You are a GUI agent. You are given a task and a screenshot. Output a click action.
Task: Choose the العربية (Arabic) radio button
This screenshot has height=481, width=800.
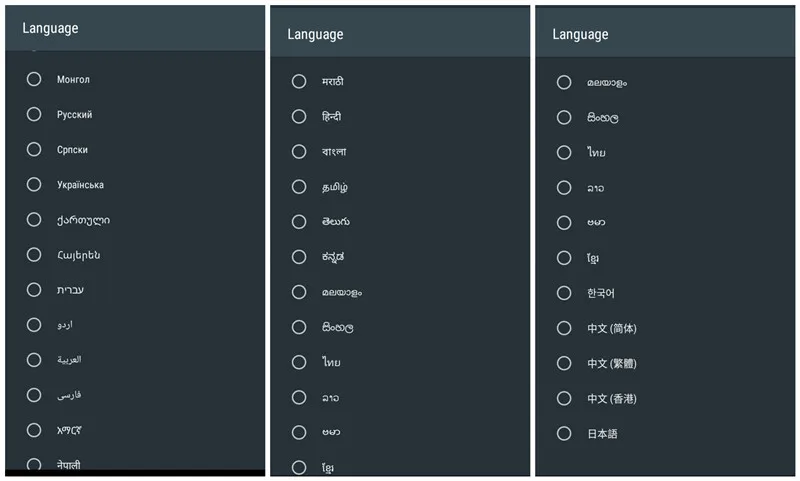pos(34,360)
